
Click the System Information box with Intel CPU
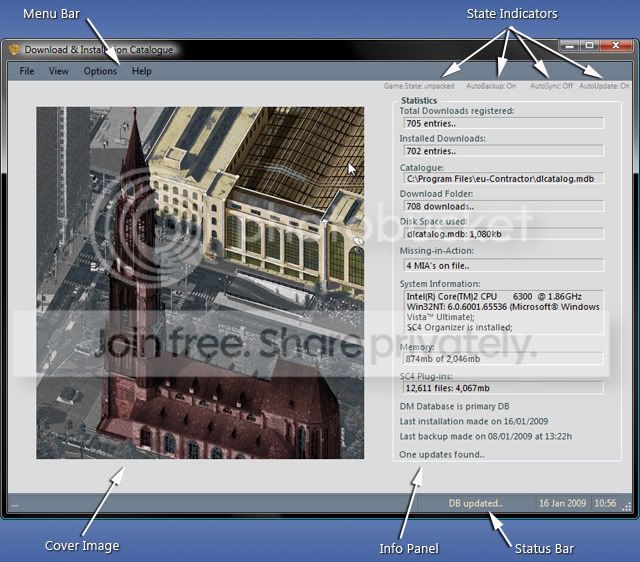point(504,312)
